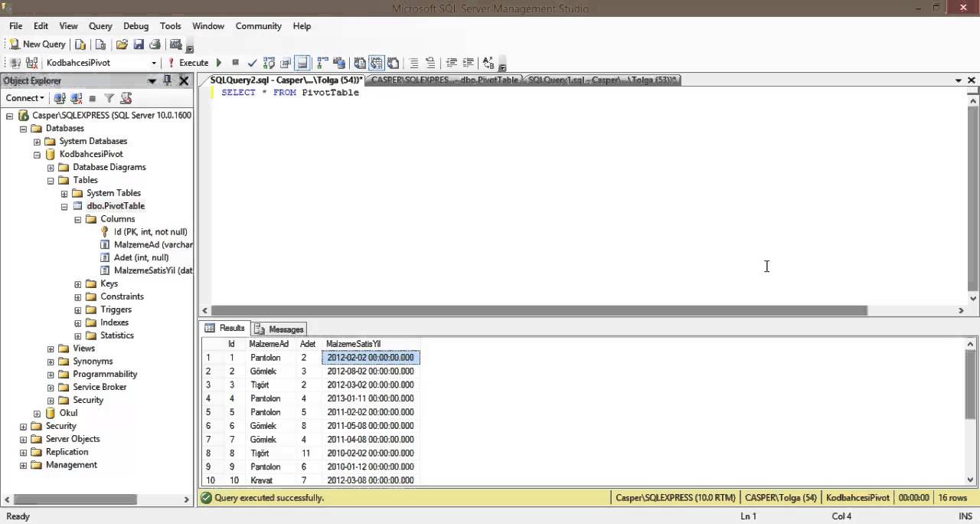Collapse the dbo.PivotTable node

64,206
